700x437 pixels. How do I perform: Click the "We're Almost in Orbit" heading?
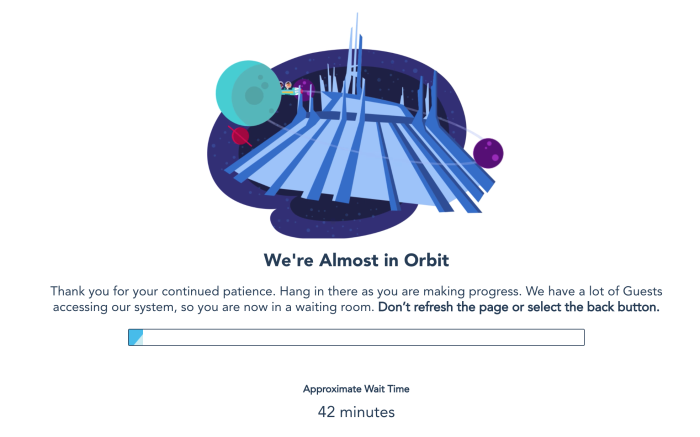(356, 260)
